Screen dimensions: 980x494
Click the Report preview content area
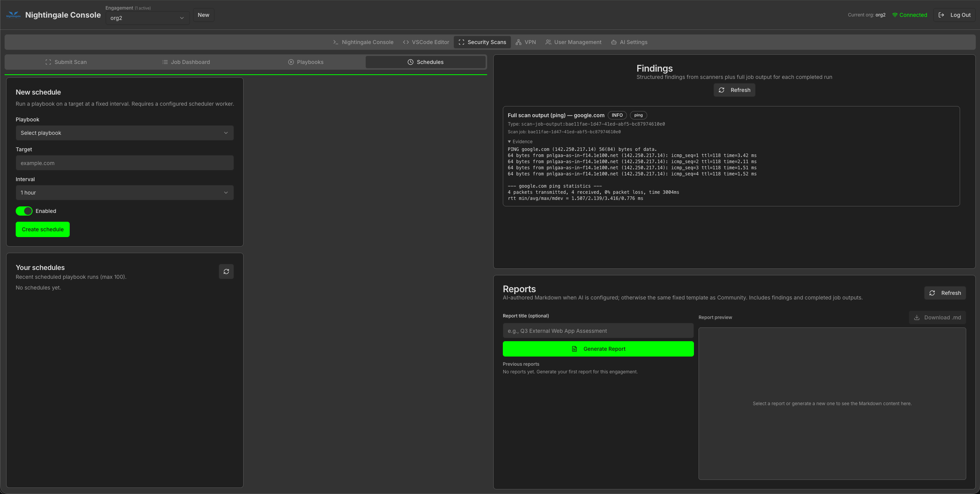[832, 404]
